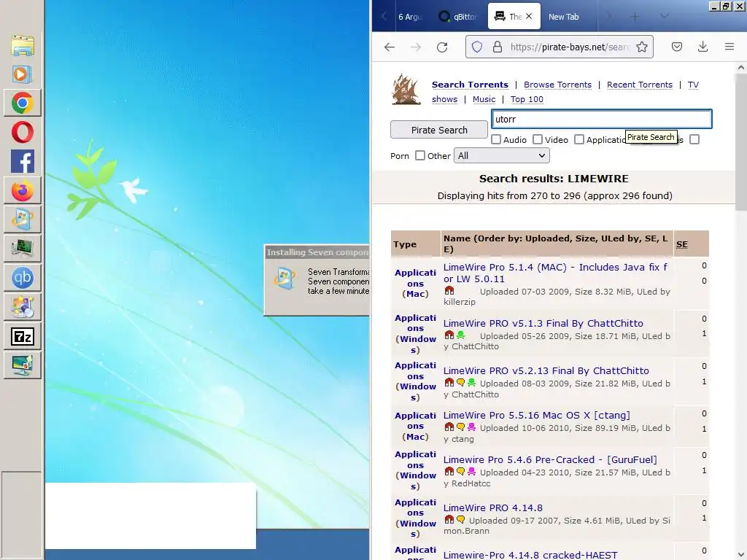Click the scrollbar down arrow
Image resolution: width=747 pixels, height=560 pixels.
pyautogui.click(x=741, y=554)
